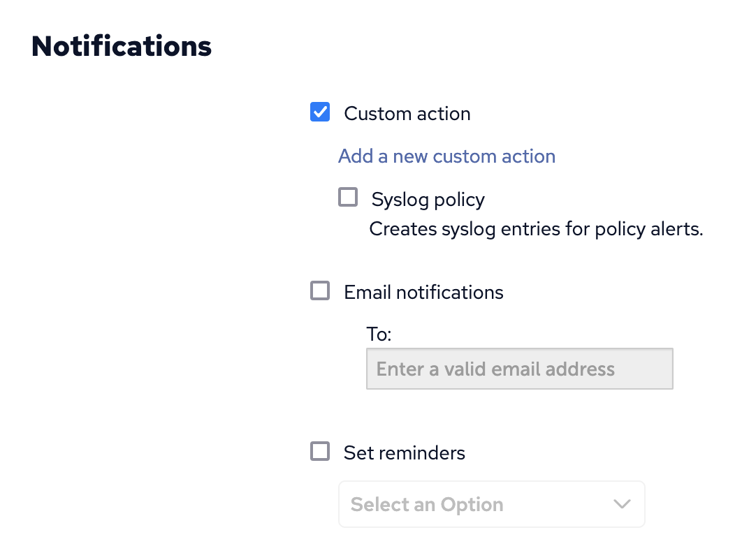Activate the Set reminders toggle

[x=319, y=451]
